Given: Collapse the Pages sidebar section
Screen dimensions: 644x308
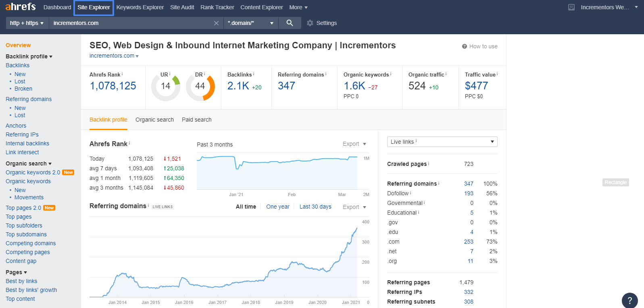Looking at the screenshot, I should 17,272.
